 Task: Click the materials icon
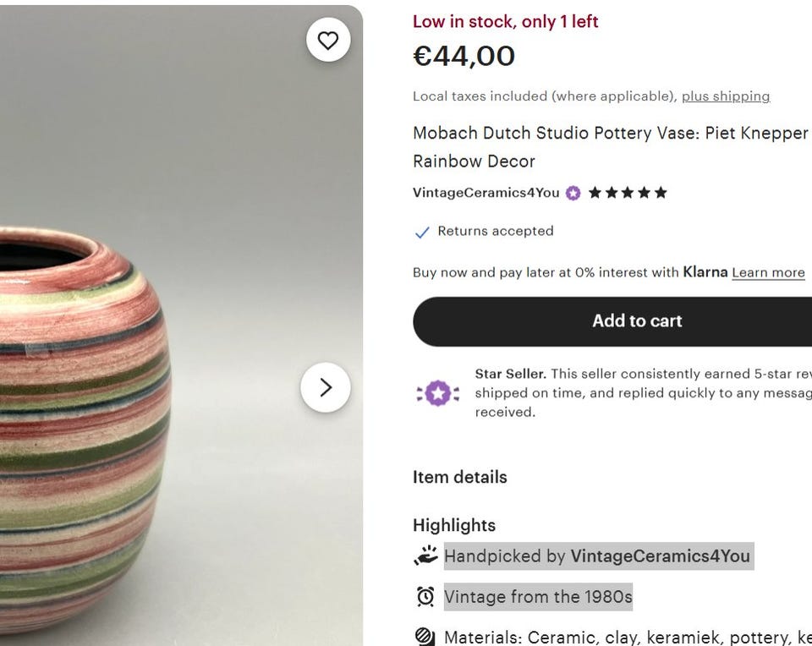coord(425,637)
